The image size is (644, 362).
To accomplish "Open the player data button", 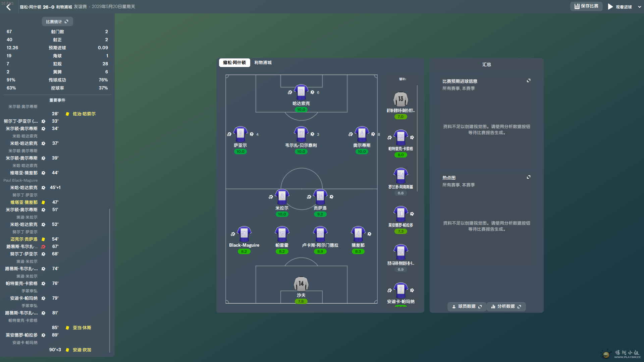I will pos(467,306).
